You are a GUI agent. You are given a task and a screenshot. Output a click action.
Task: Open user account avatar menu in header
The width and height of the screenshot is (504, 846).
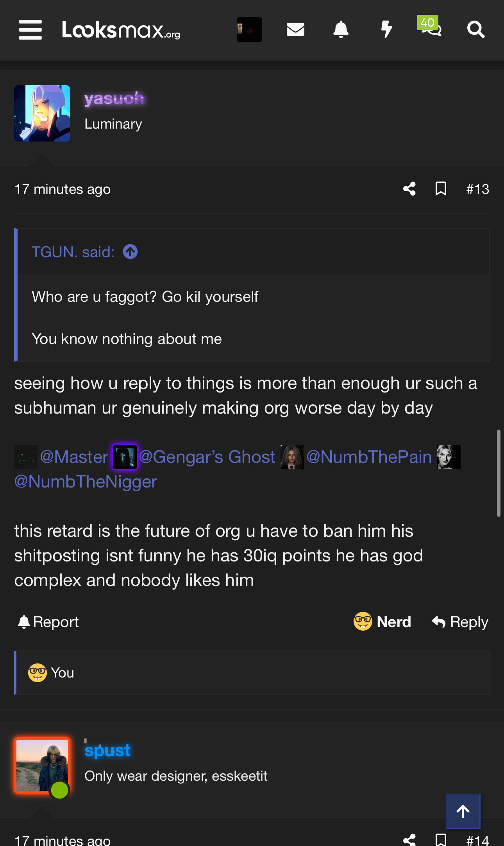249,29
